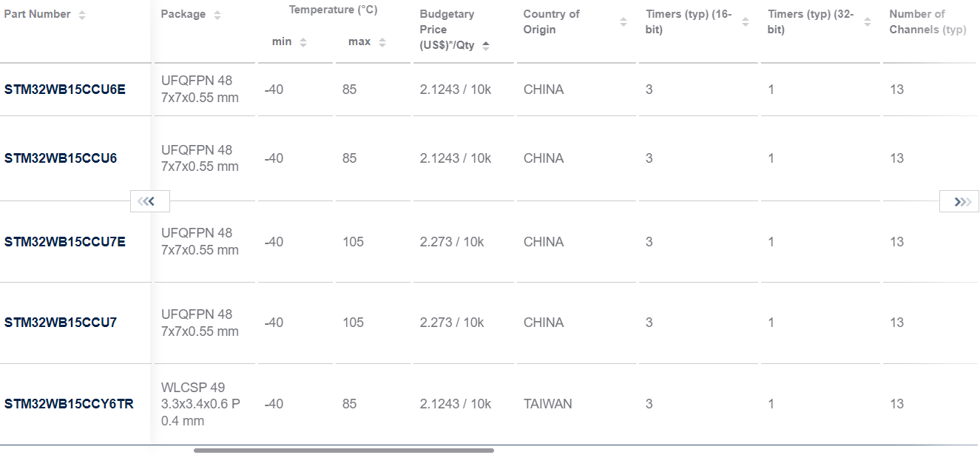Click the Package column sort arrows

[217, 15]
